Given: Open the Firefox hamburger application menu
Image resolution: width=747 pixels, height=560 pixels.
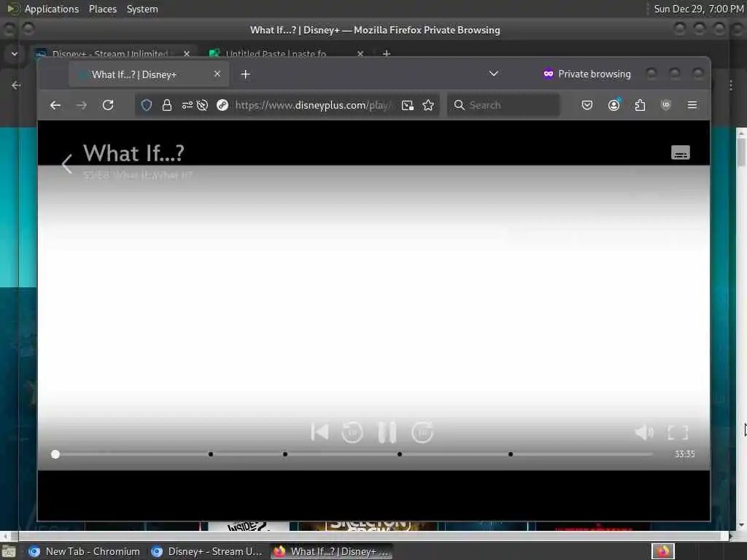Looking at the screenshot, I should coord(692,105).
